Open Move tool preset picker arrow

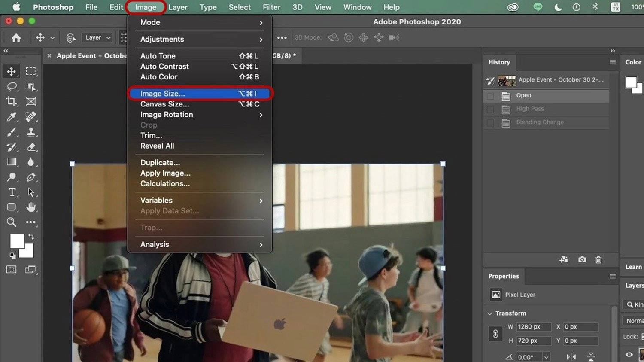coord(52,38)
